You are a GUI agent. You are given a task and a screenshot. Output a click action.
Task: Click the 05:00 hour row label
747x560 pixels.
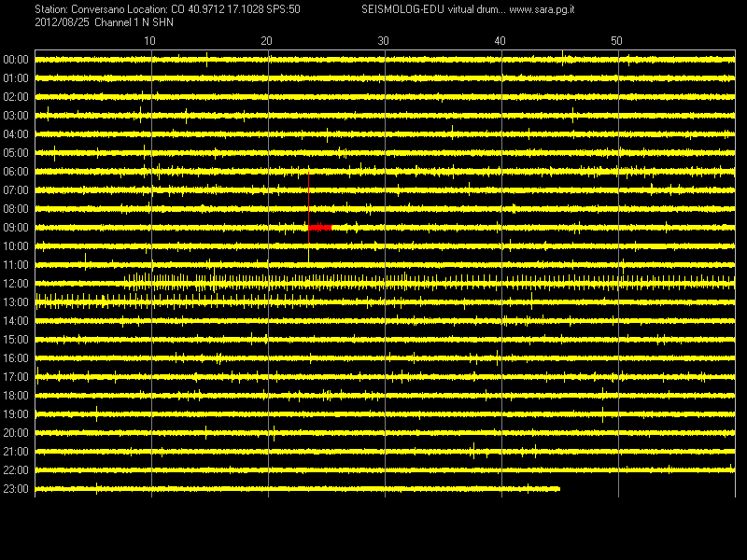(16, 153)
